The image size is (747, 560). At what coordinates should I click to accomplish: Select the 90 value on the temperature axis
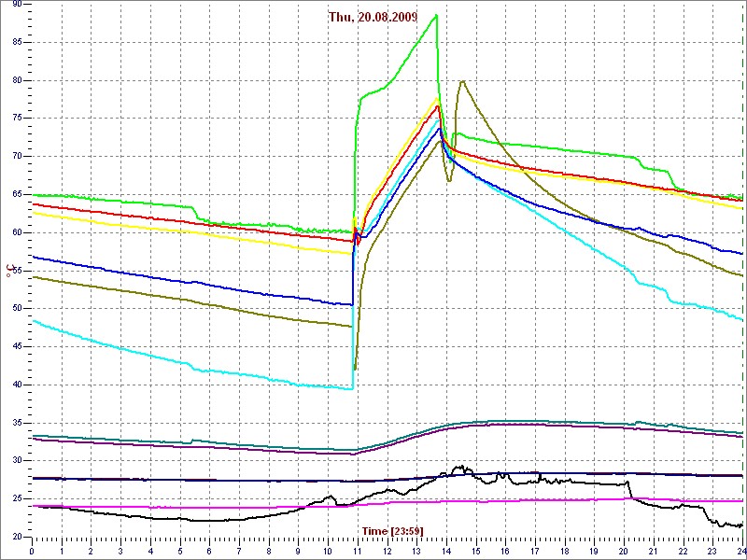point(17,5)
